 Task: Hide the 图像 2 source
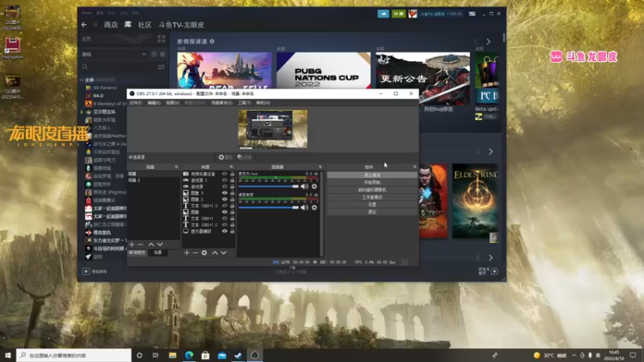225,200
